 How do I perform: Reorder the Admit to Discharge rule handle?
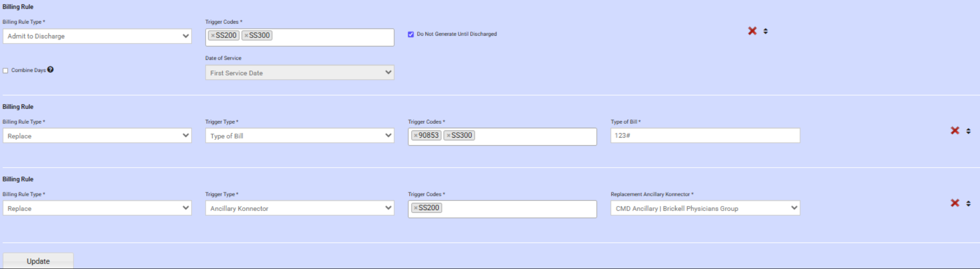(x=765, y=31)
